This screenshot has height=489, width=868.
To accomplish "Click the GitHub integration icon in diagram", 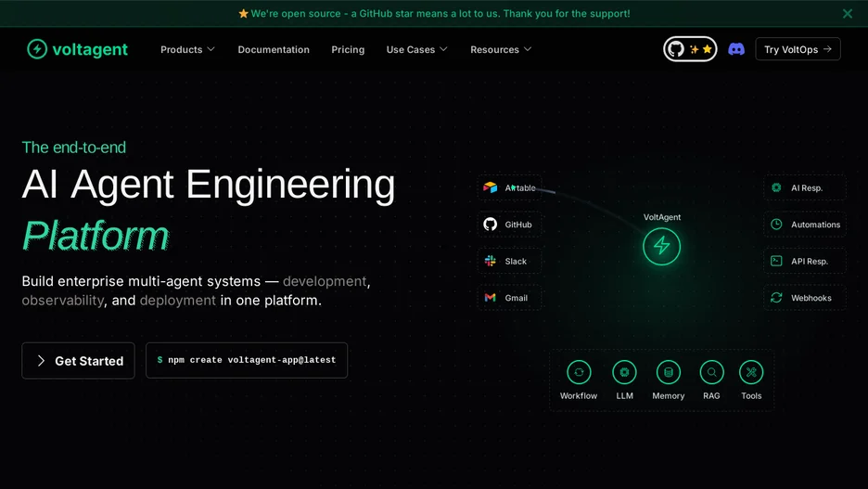I will coord(490,225).
